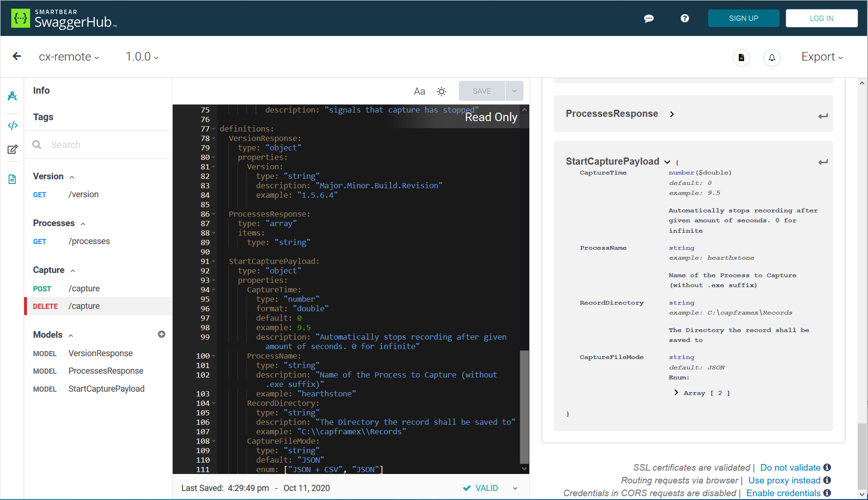Select the VersionResponse model

[x=98, y=353]
